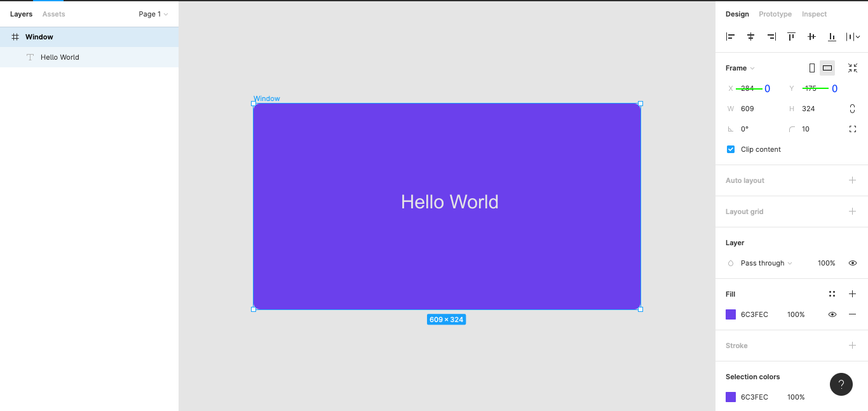Hide the 6C3FEC fill with the eye toggle
Viewport: 868px width, 411px height.
click(832, 314)
